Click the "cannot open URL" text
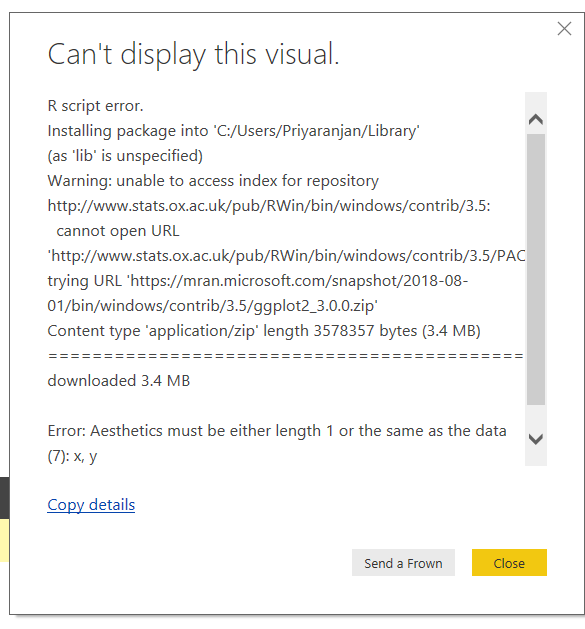This screenshot has width=585, height=629. pyautogui.click(x=118, y=231)
